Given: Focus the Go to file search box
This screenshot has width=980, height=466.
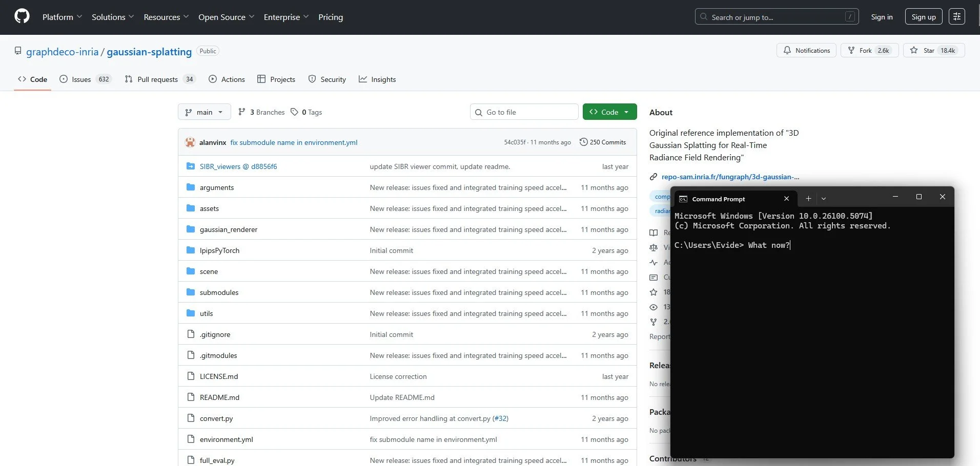Looking at the screenshot, I should coord(524,112).
